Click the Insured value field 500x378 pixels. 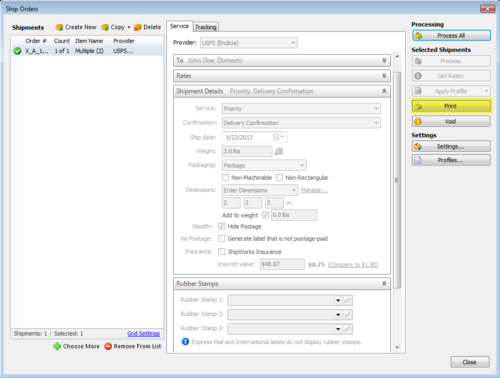[282, 264]
